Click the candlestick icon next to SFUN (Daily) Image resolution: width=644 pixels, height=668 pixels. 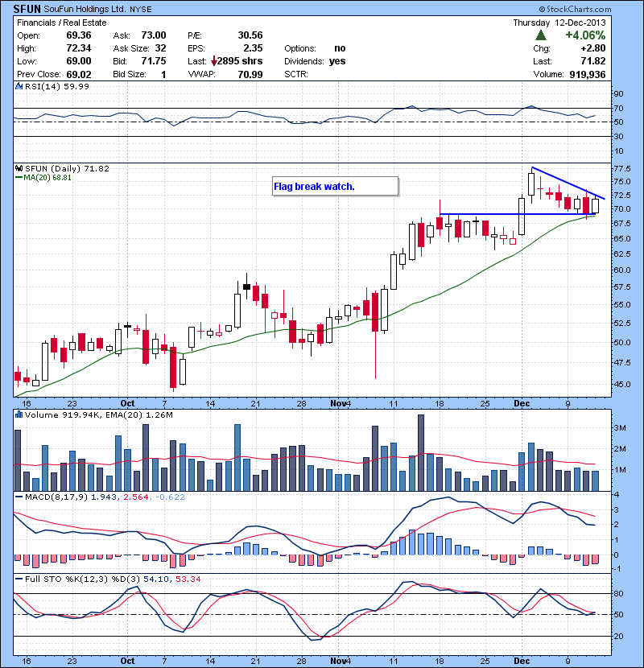(19, 168)
